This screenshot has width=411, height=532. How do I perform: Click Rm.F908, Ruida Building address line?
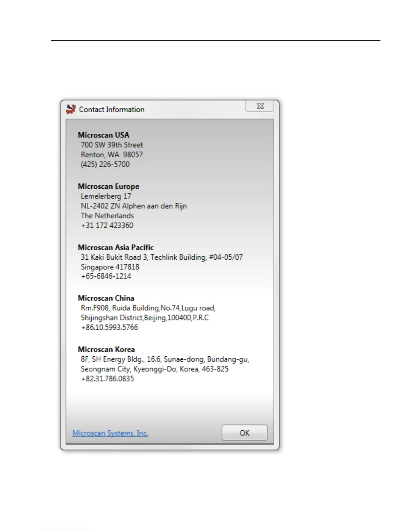pyautogui.click(x=148, y=308)
